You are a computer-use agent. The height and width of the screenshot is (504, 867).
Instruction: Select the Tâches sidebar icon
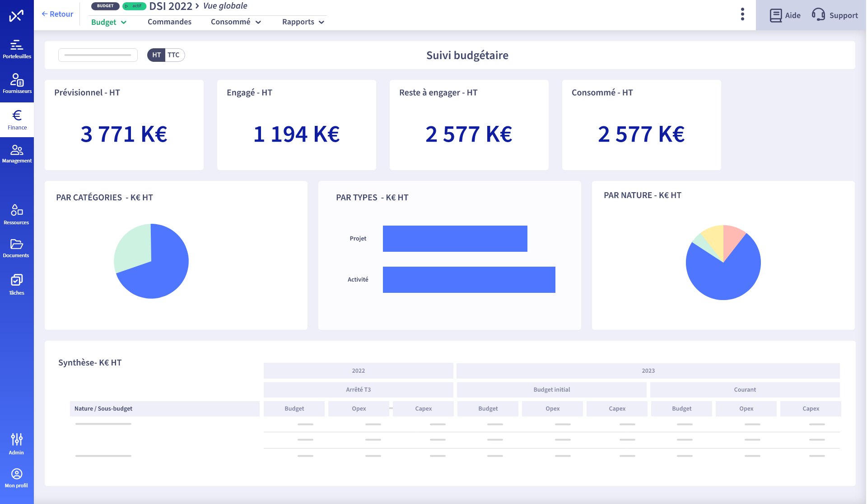17,283
